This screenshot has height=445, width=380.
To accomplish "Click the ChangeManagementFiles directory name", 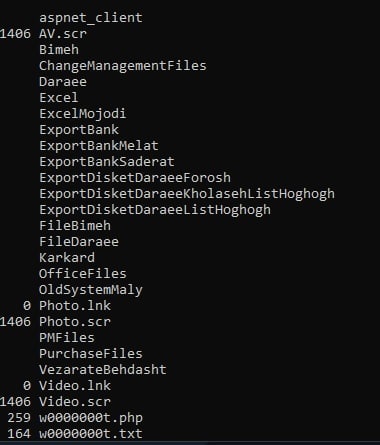I will pos(123,66).
